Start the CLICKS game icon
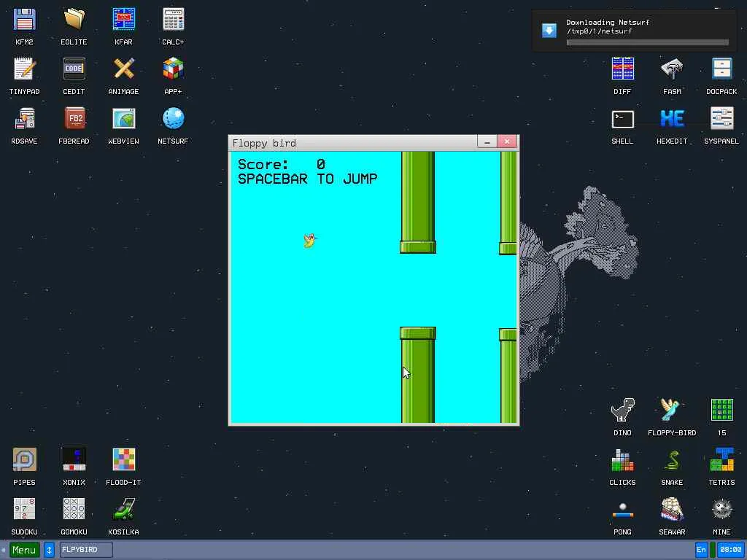This screenshot has width=747, height=560. 623,460
